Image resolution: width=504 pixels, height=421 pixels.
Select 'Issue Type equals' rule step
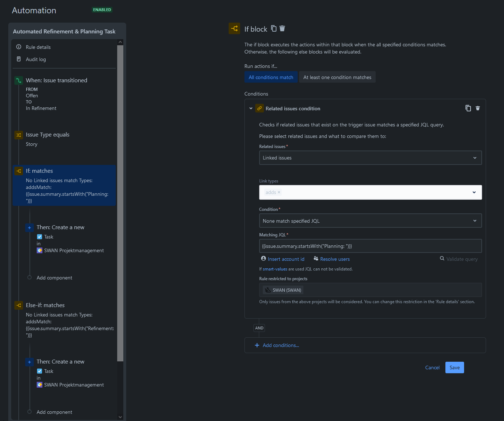pyautogui.click(x=47, y=135)
